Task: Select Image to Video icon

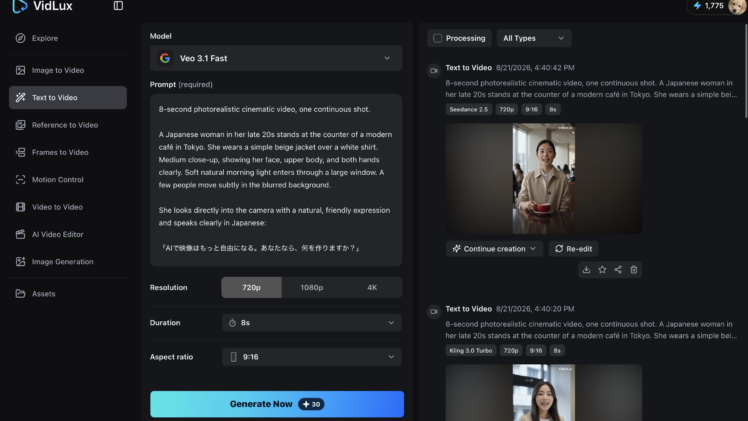Action: pos(20,70)
